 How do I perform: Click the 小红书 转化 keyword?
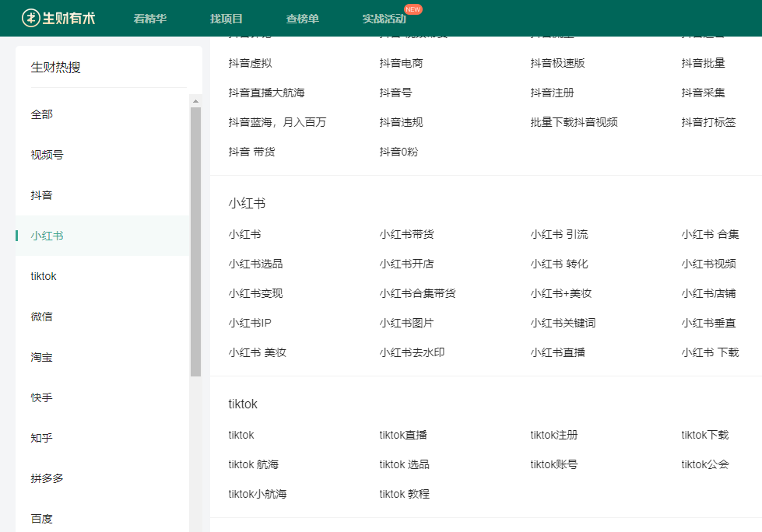(x=560, y=264)
